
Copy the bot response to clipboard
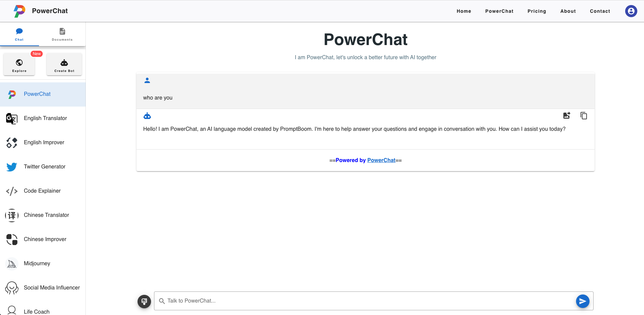coord(584,116)
